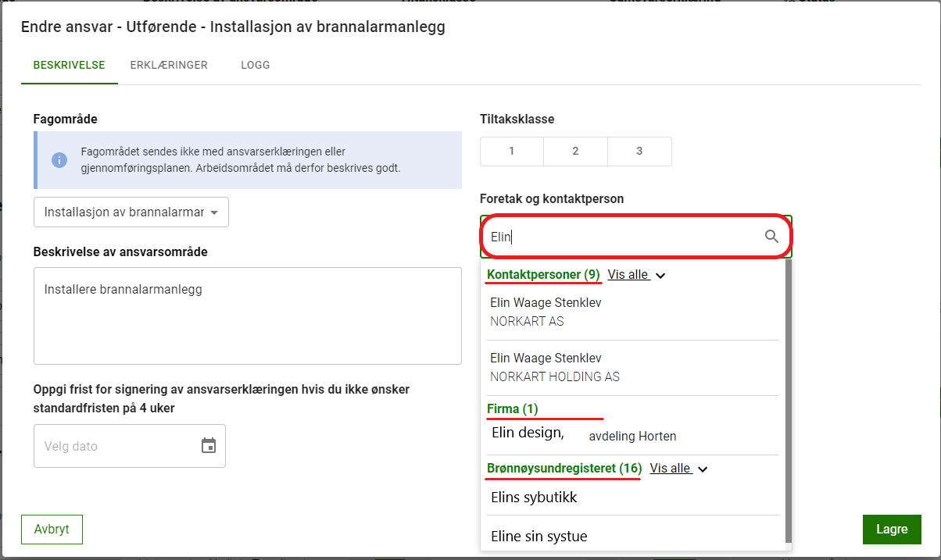Click the blue info icon
941x560 pixels.
(x=59, y=159)
